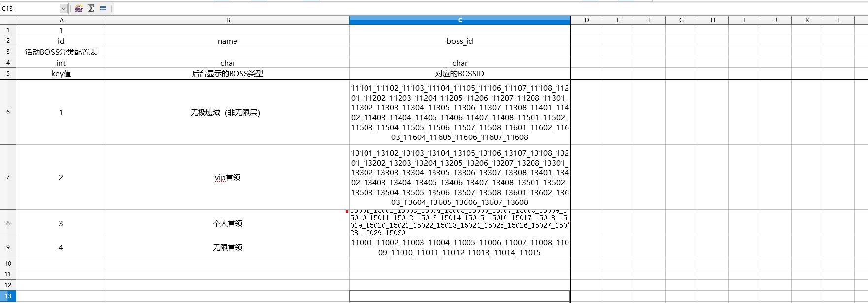Click cell containing 'int'

tap(61, 63)
